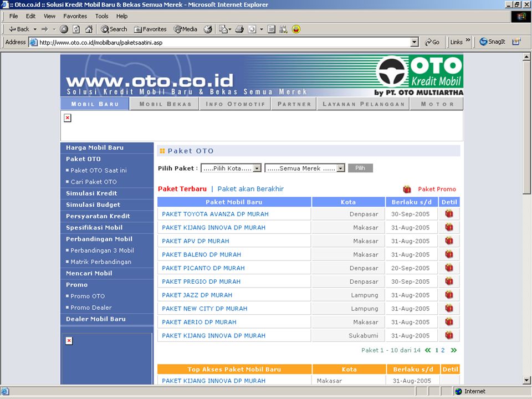532x399 pixels.
Task: Click the Paket Promo link
Action: pos(437,189)
